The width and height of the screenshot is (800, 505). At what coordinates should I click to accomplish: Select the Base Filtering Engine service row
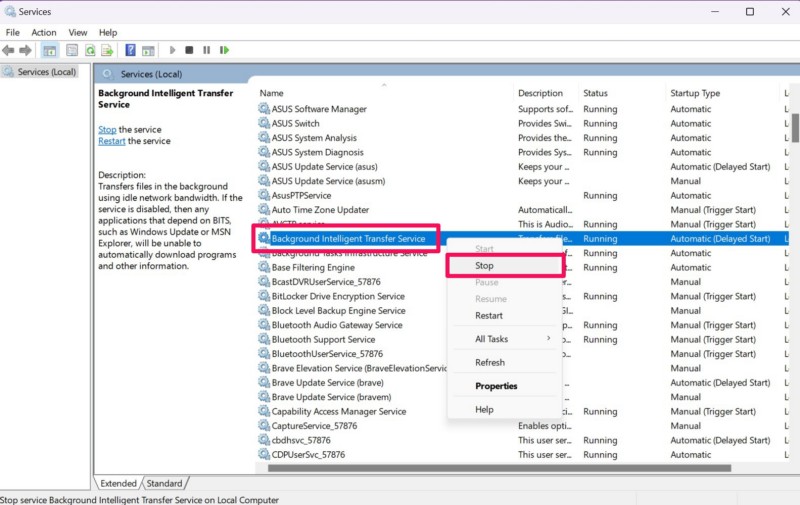313,268
